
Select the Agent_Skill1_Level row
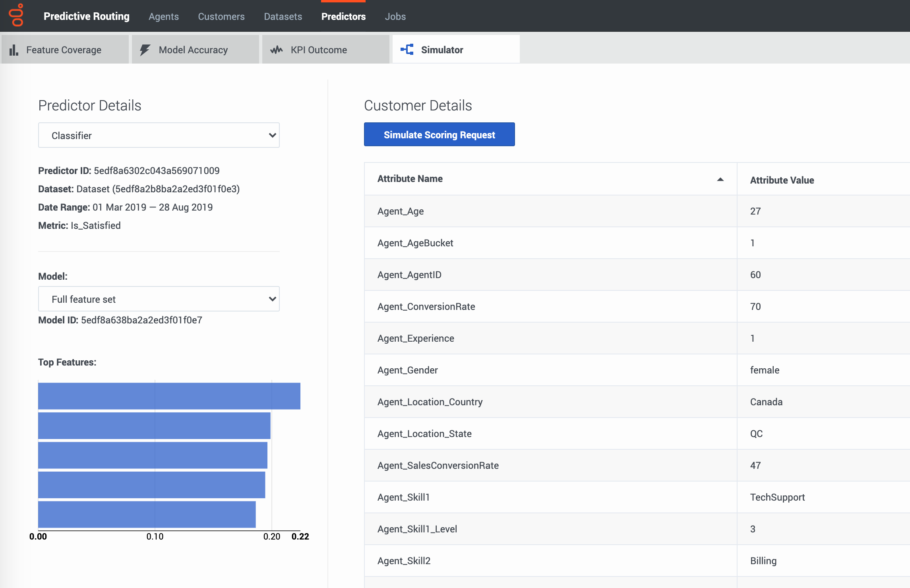tap(637, 529)
